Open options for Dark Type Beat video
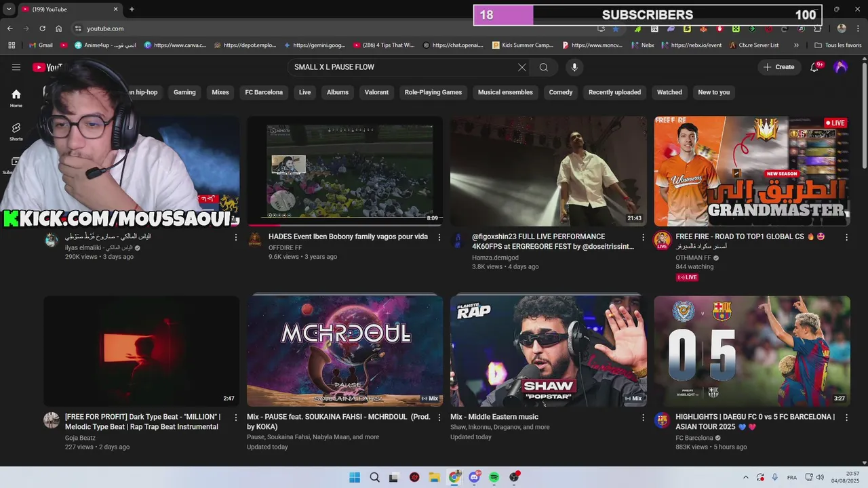The image size is (868, 488). [236, 418]
